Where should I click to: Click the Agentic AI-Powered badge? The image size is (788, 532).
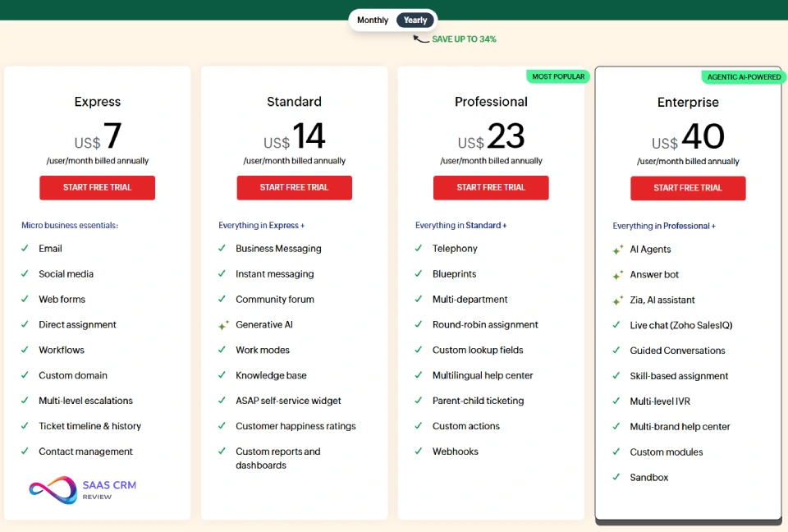744,77
